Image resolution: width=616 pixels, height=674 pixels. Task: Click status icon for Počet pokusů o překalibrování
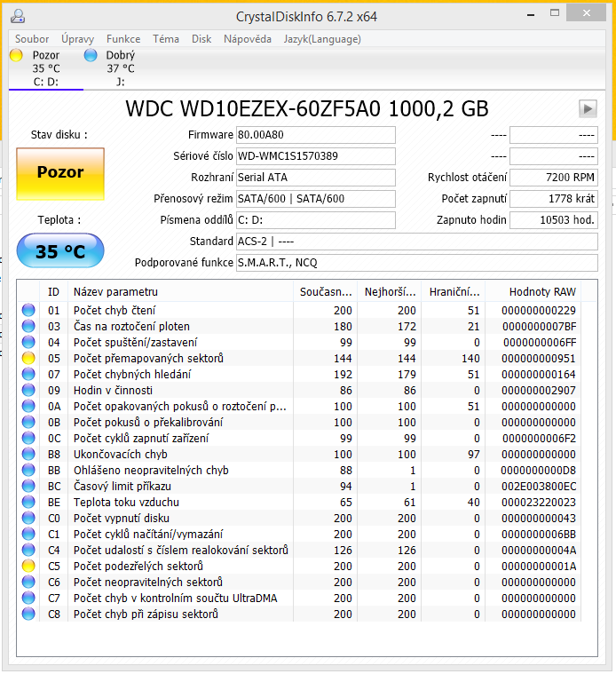point(28,422)
